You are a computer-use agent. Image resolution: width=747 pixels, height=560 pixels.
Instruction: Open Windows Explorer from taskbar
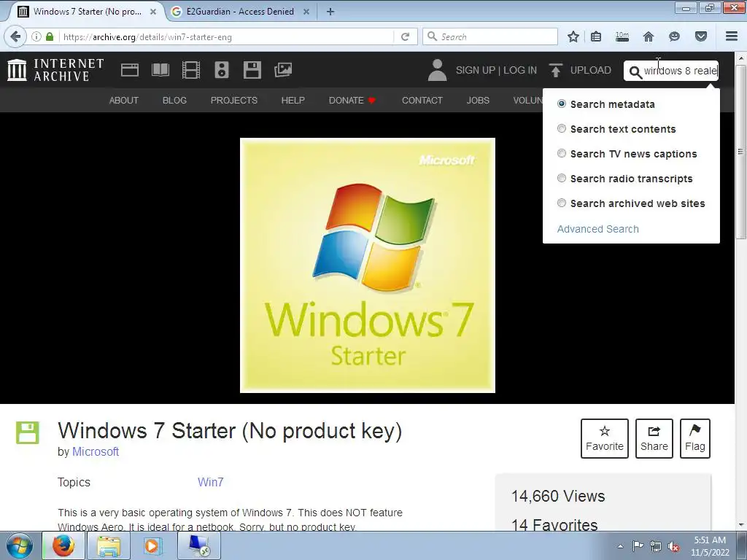point(109,545)
